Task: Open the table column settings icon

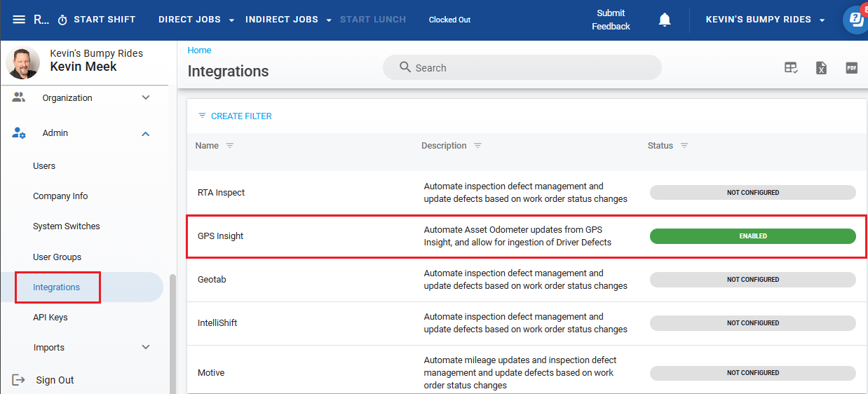Action: [x=791, y=68]
